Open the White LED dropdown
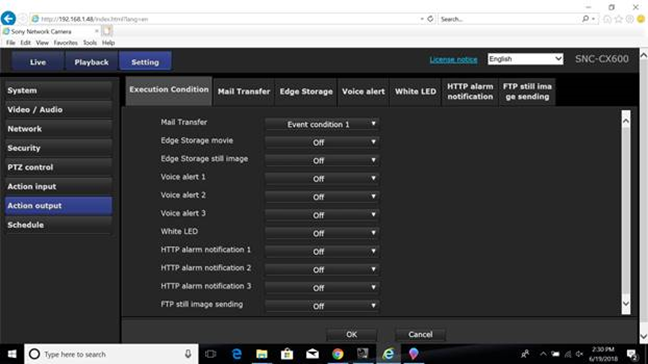Screen dimensions: 648x364 point(322,233)
